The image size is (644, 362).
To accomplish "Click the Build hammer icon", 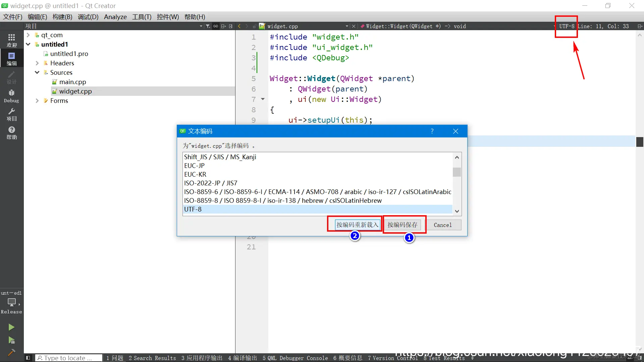I will (x=11, y=352).
